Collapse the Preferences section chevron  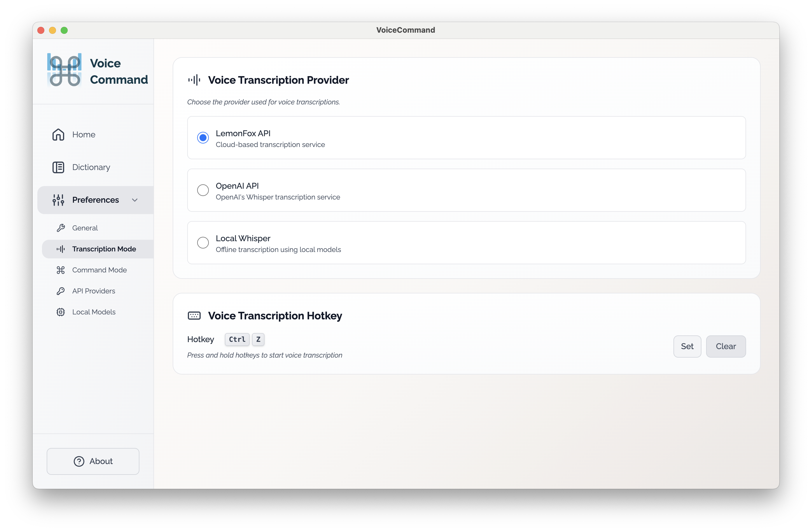pyautogui.click(x=135, y=200)
